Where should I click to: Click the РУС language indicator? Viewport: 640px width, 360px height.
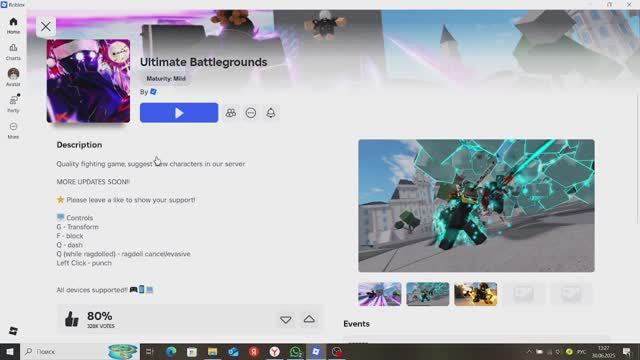click(x=582, y=351)
